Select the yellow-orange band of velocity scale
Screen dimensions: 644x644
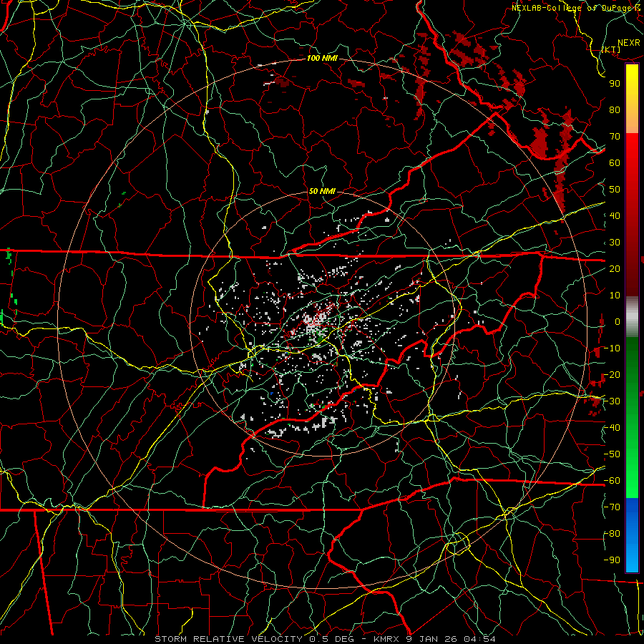[632, 99]
